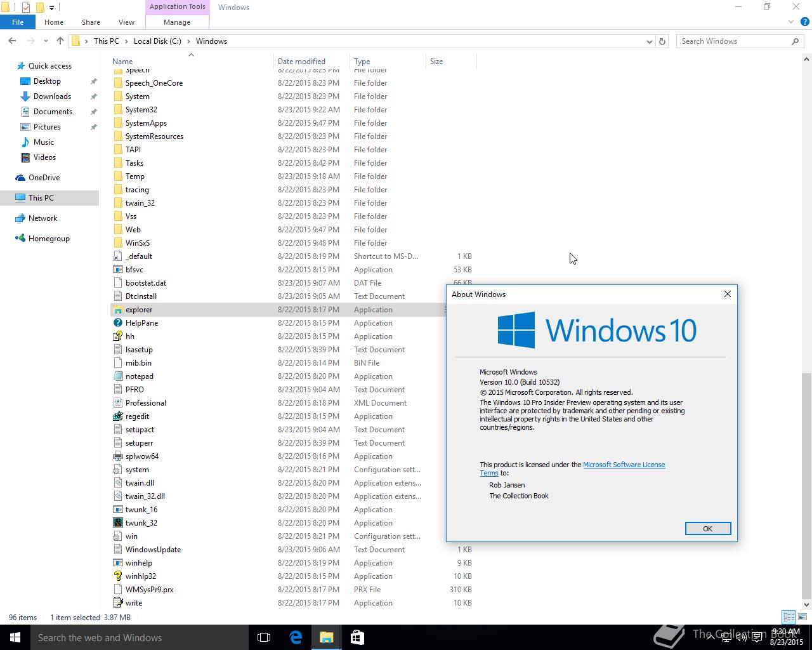The height and width of the screenshot is (650, 812).
Task: Click the taskbar search box
Action: 140,637
